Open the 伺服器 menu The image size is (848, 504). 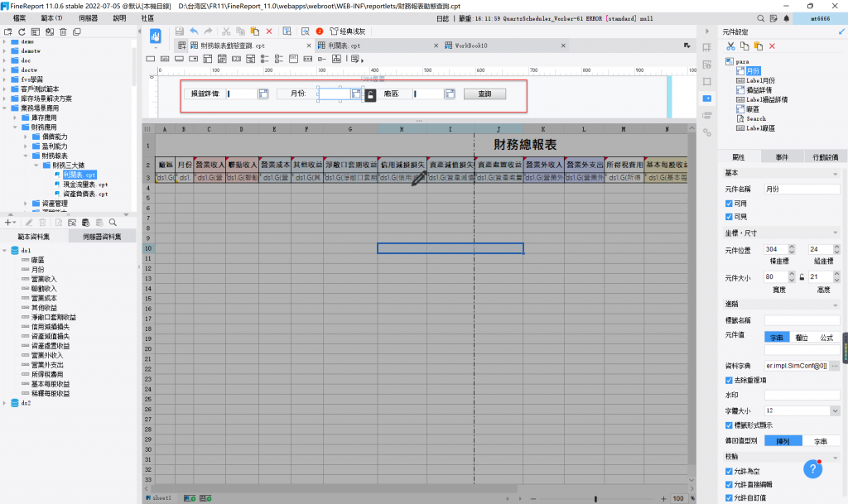point(88,18)
